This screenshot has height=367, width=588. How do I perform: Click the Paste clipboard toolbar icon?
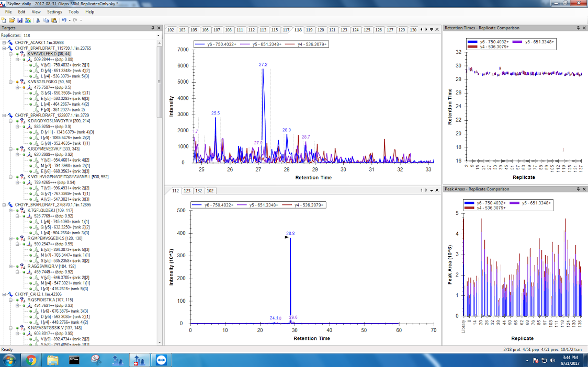54,20
